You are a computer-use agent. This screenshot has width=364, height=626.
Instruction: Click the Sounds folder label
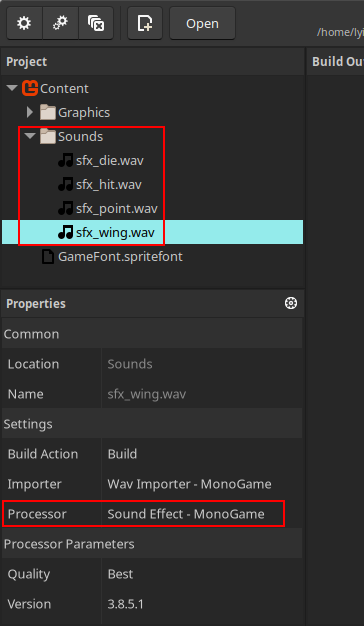pos(80,137)
